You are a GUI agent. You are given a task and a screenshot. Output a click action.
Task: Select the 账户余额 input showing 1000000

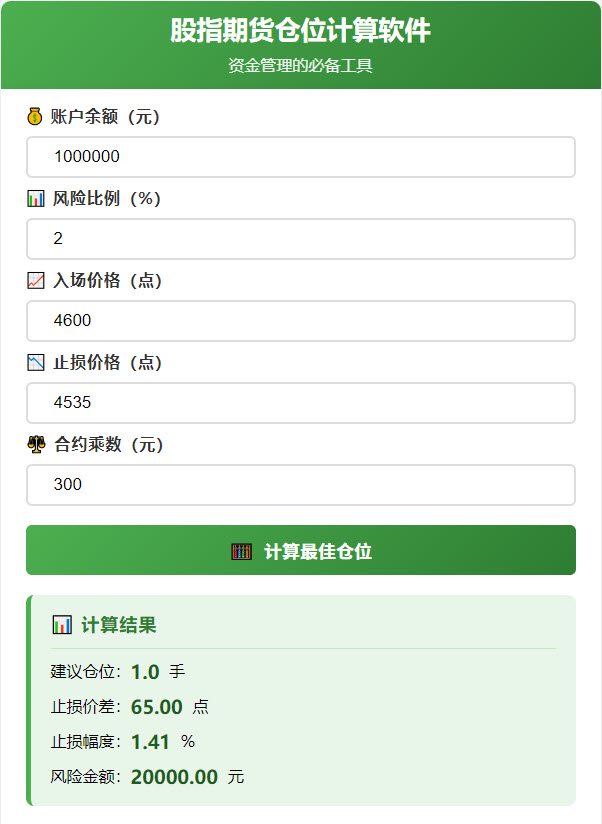[301, 157]
